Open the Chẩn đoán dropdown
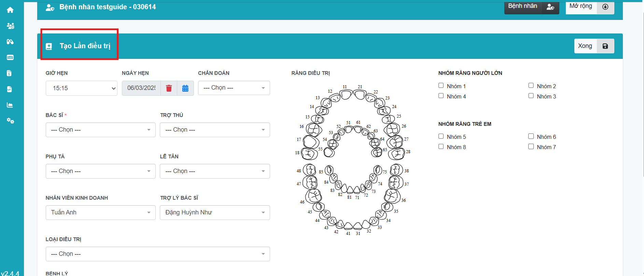 point(234,88)
